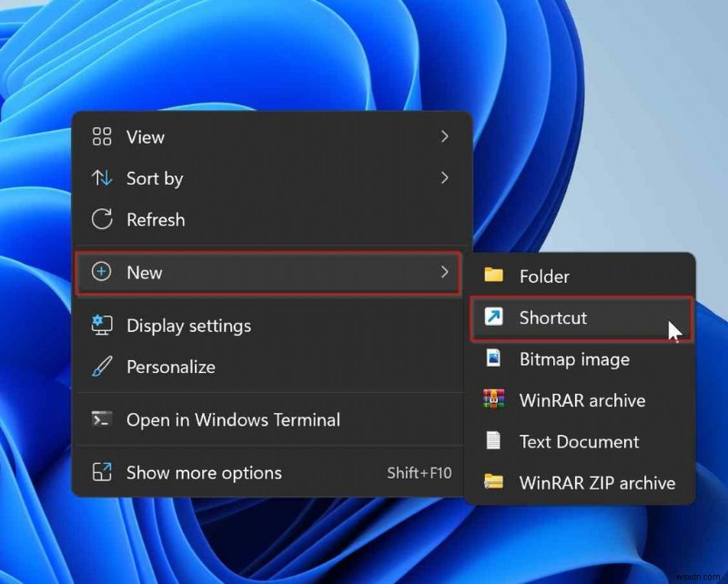The height and width of the screenshot is (584, 728).
Task: Click the yellow Folder icon in submenu
Action: (x=493, y=276)
